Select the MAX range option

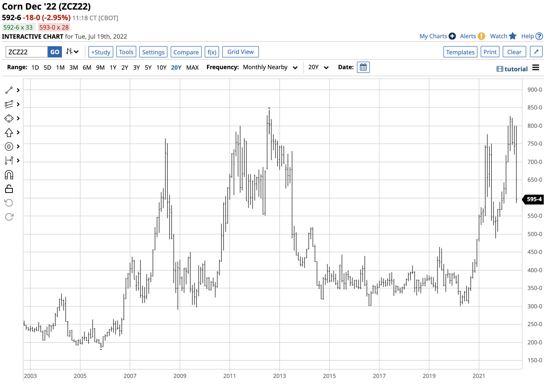click(192, 68)
